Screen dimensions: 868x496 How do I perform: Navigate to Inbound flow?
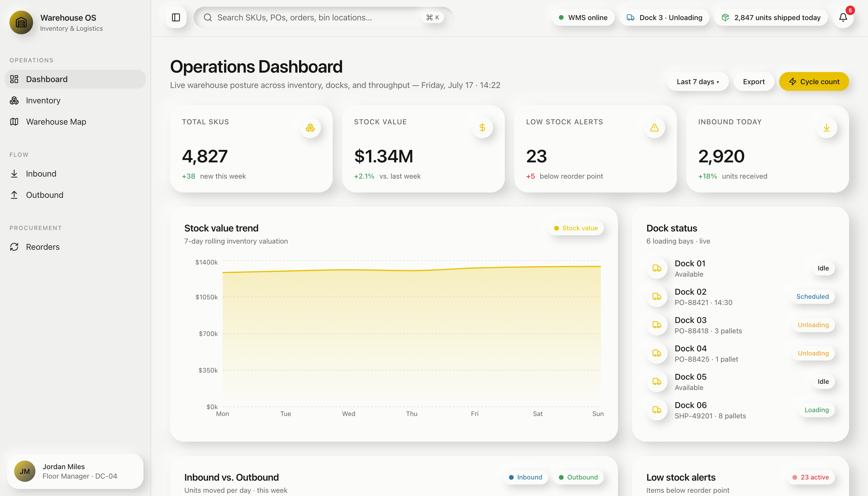point(75,174)
